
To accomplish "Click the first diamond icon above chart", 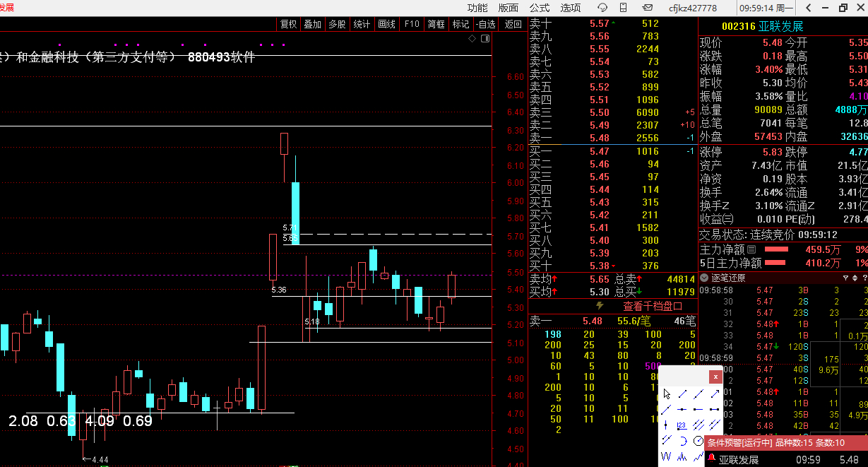I will (x=471, y=39).
